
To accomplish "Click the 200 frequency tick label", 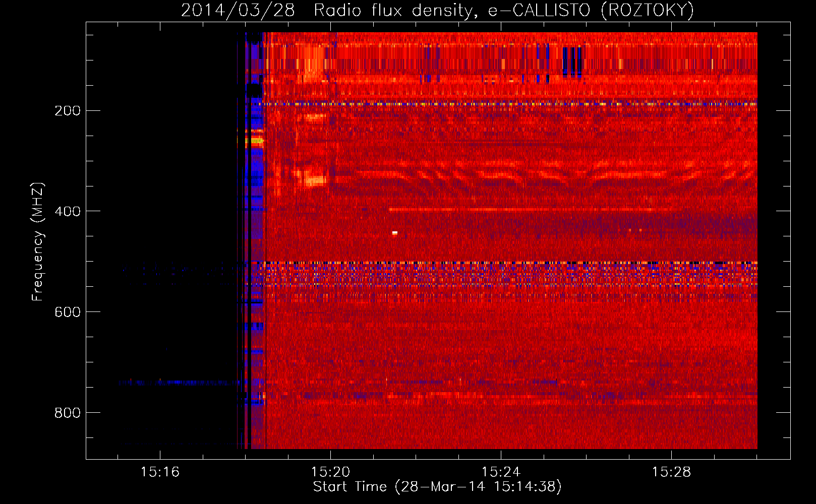I will coord(68,111).
